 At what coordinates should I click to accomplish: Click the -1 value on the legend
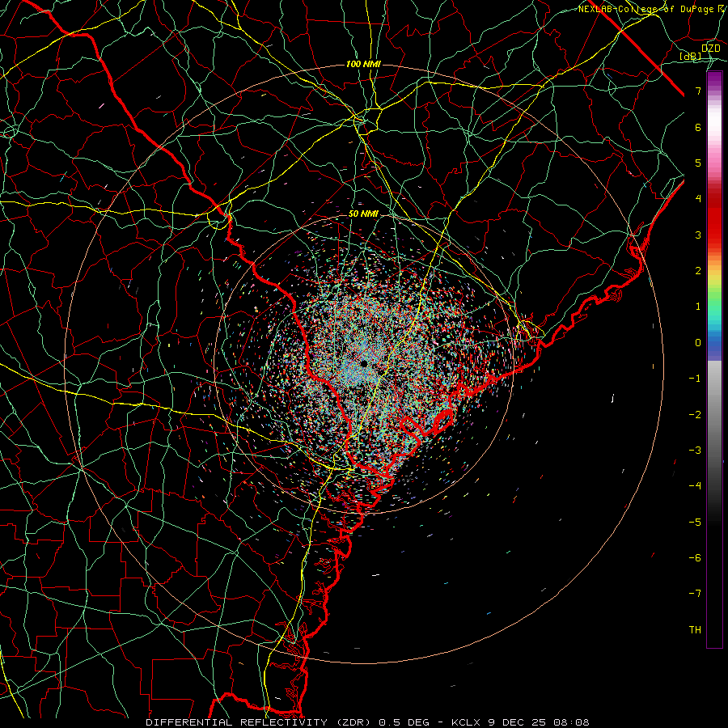[695, 379]
